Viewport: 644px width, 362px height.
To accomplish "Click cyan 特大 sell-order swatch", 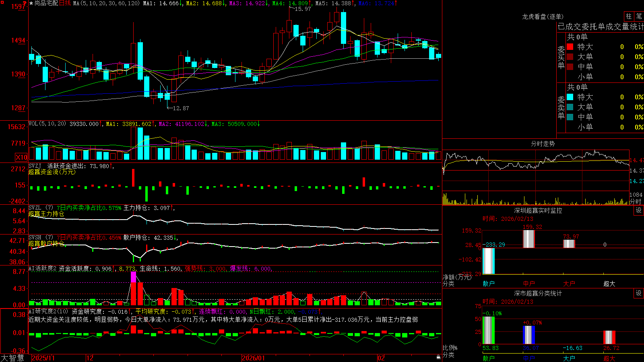I will pyautogui.click(x=570, y=97).
